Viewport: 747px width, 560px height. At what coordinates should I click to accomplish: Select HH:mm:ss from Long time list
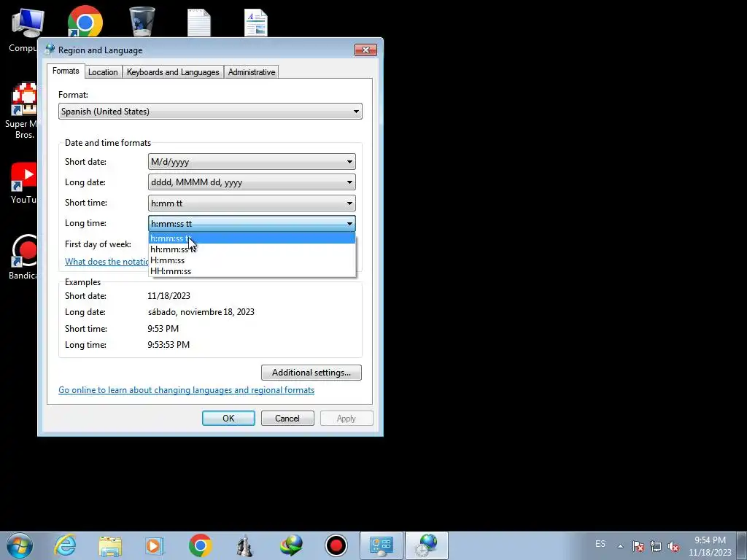(252, 271)
